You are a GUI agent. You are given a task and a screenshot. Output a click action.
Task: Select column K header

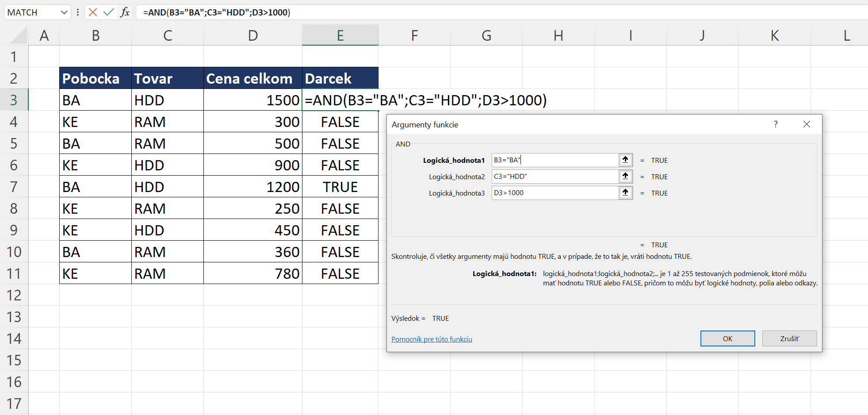[775, 35]
